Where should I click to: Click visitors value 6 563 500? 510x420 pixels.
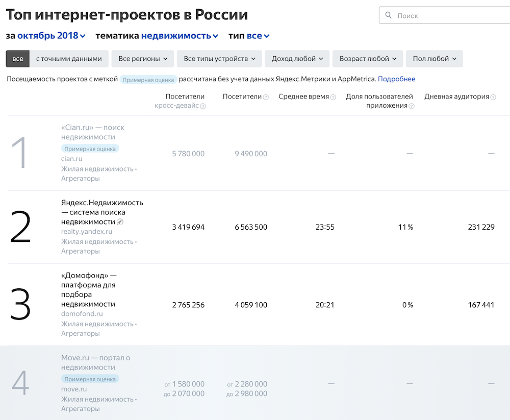coord(251,227)
